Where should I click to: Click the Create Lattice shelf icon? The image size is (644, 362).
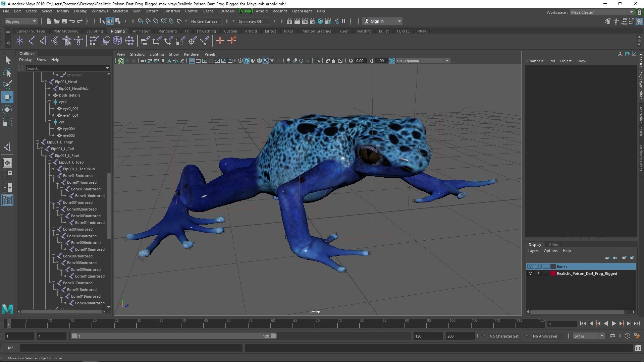117,41
